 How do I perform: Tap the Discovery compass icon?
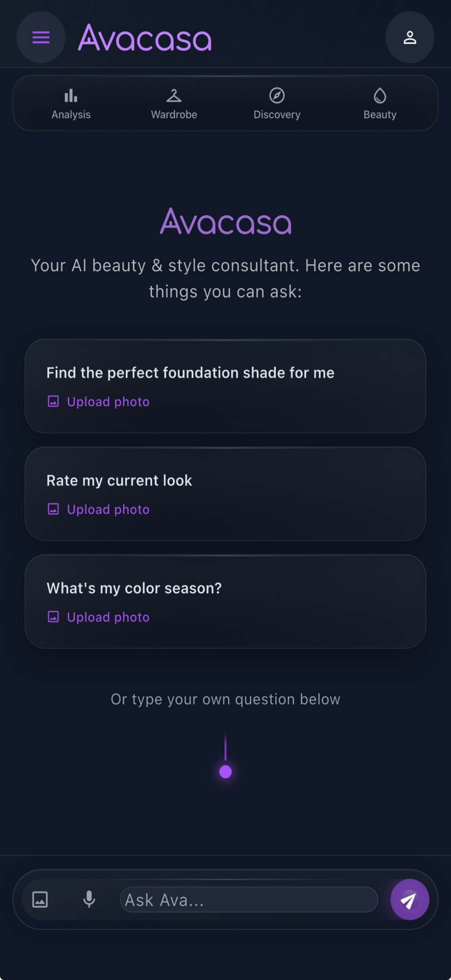pos(277,96)
